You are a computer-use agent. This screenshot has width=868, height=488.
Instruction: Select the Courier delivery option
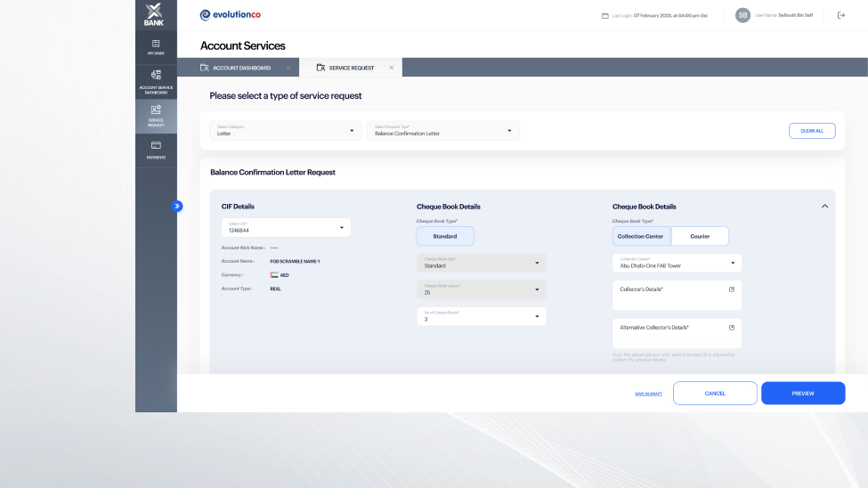point(700,236)
